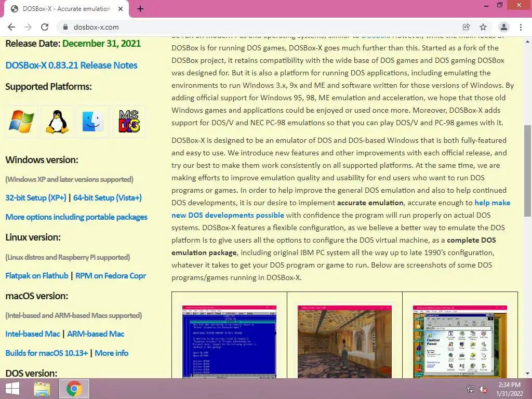Image resolution: width=532 pixels, height=399 pixels.
Task: Open DOSBox-X 0.83.21 Release Notes
Action: [71, 65]
